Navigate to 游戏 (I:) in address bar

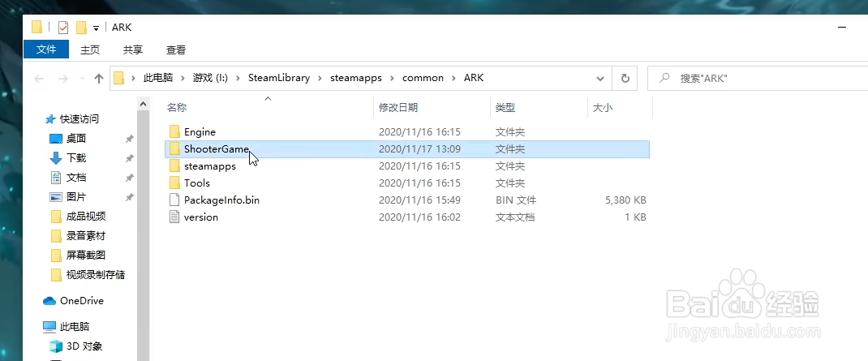tap(210, 78)
